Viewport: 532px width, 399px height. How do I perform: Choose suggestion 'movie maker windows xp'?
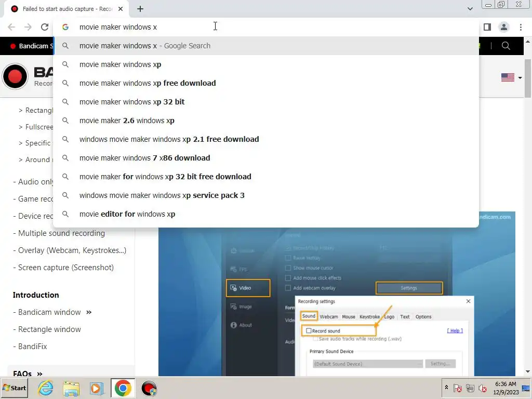267,64
